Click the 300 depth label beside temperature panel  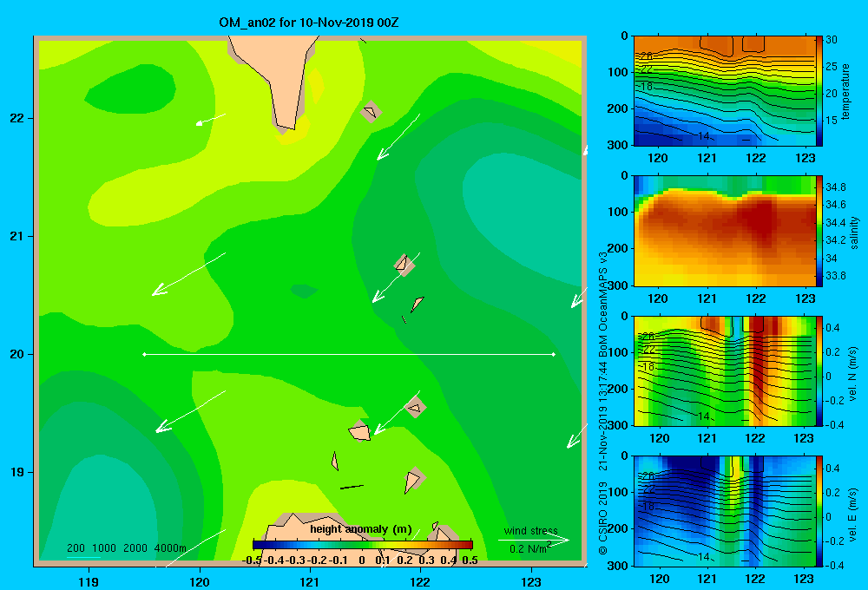point(618,144)
